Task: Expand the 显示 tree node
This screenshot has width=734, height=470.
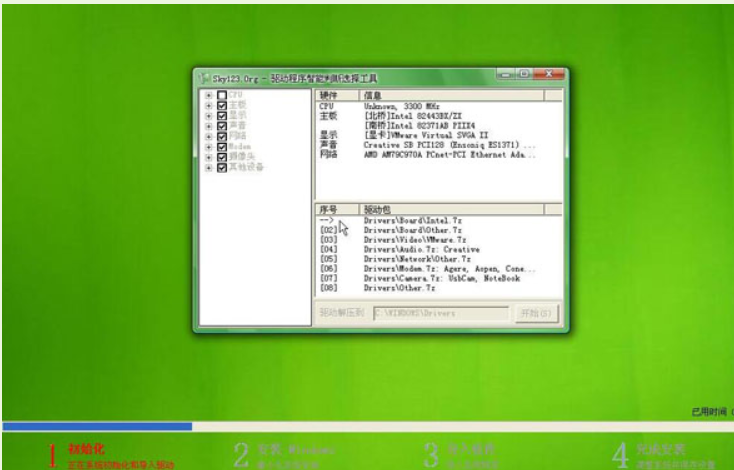Action: click(208, 115)
